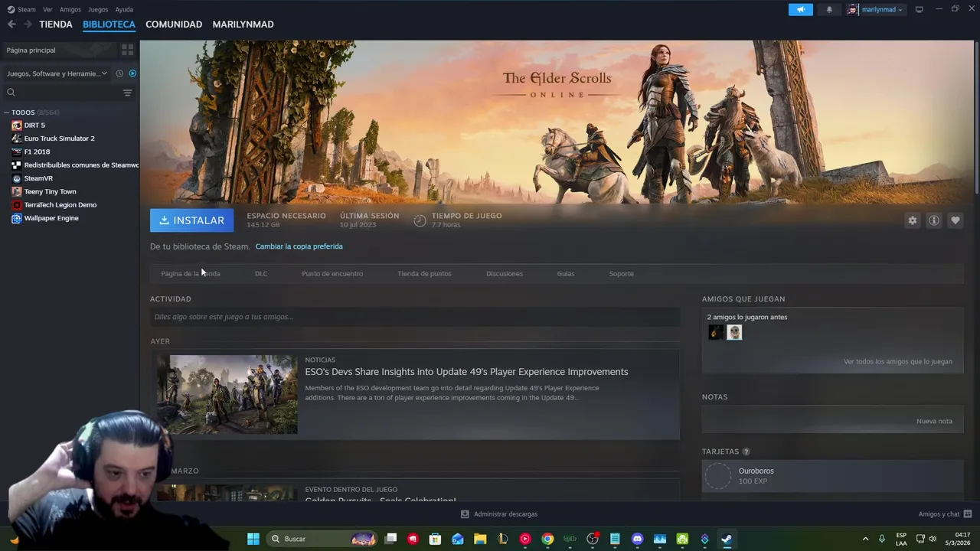
Task: Click game info icon
Action: point(934,220)
